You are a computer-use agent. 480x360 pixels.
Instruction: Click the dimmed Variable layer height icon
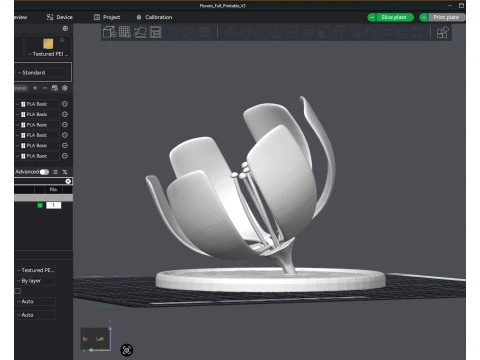click(204, 32)
